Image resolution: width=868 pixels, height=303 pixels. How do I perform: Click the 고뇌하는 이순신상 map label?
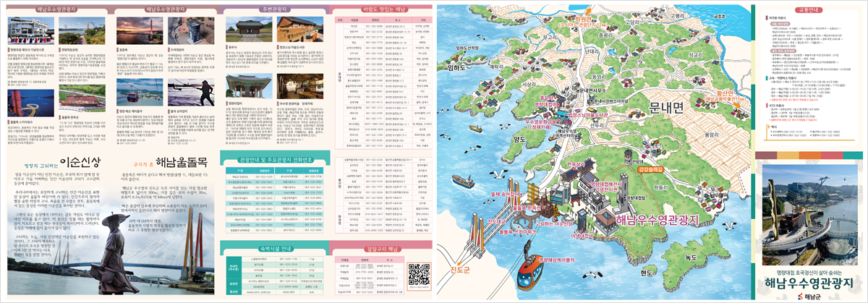coord(553,224)
